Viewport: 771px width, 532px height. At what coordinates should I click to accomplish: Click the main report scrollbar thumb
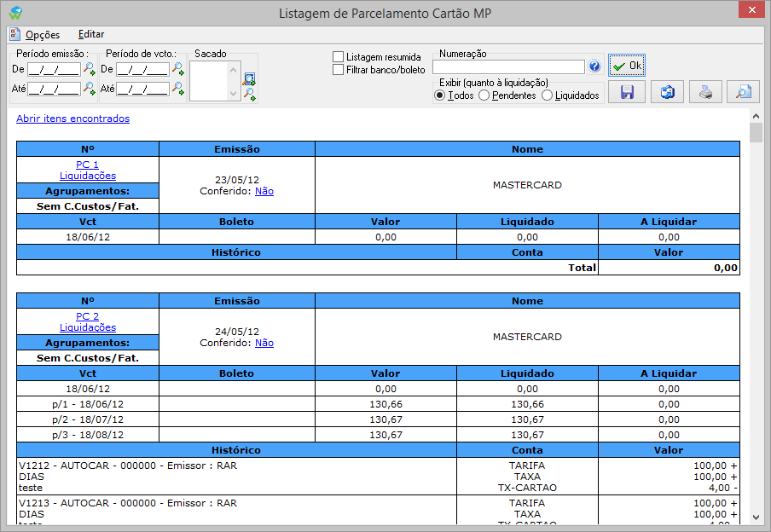[756, 133]
